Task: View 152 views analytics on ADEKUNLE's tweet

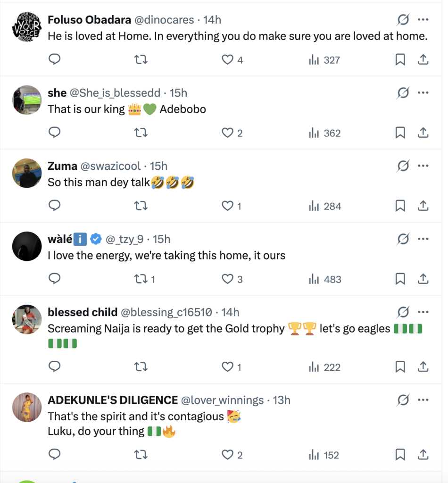Action: tap(324, 455)
